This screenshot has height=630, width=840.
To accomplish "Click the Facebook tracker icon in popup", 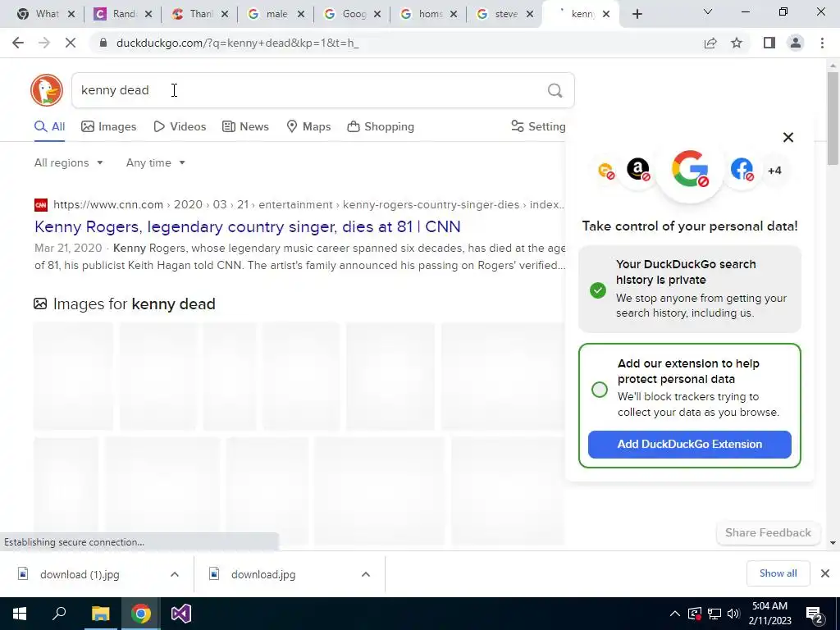I will tap(742, 169).
